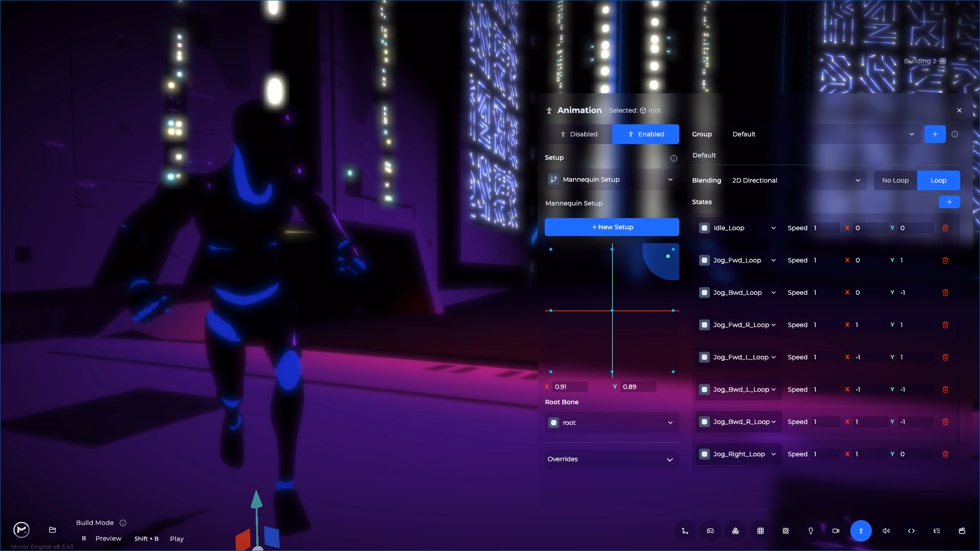
Task: Click the New Setup button
Action: point(612,227)
